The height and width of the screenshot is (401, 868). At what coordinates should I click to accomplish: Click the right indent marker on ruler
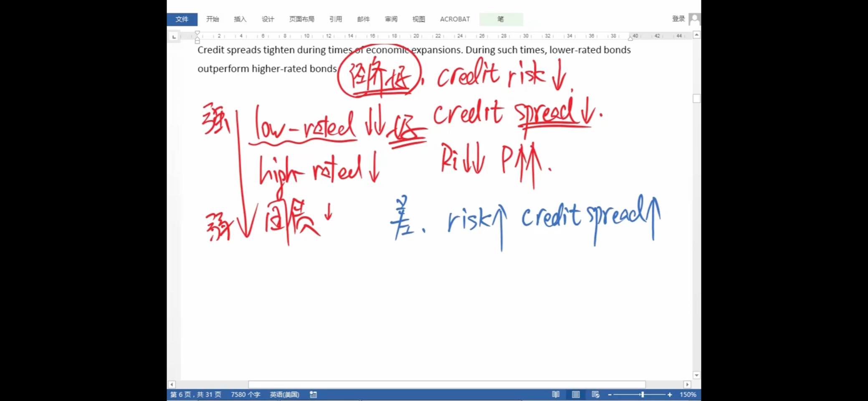(630, 39)
